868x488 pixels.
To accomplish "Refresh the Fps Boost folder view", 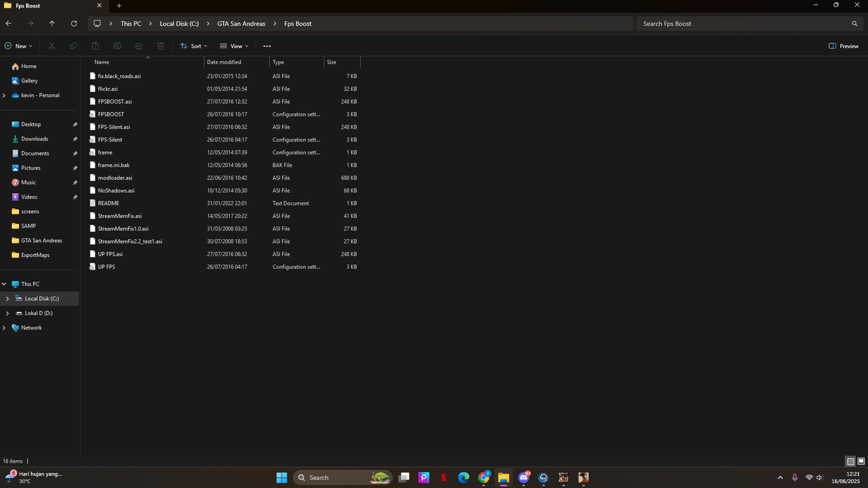I will [74, 24].
